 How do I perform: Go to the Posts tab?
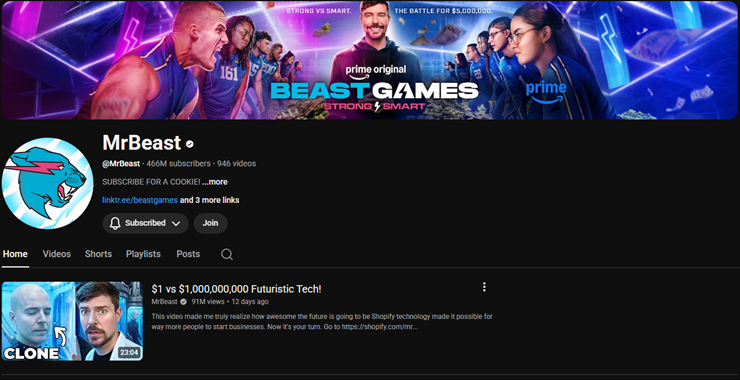coord(188,254)
